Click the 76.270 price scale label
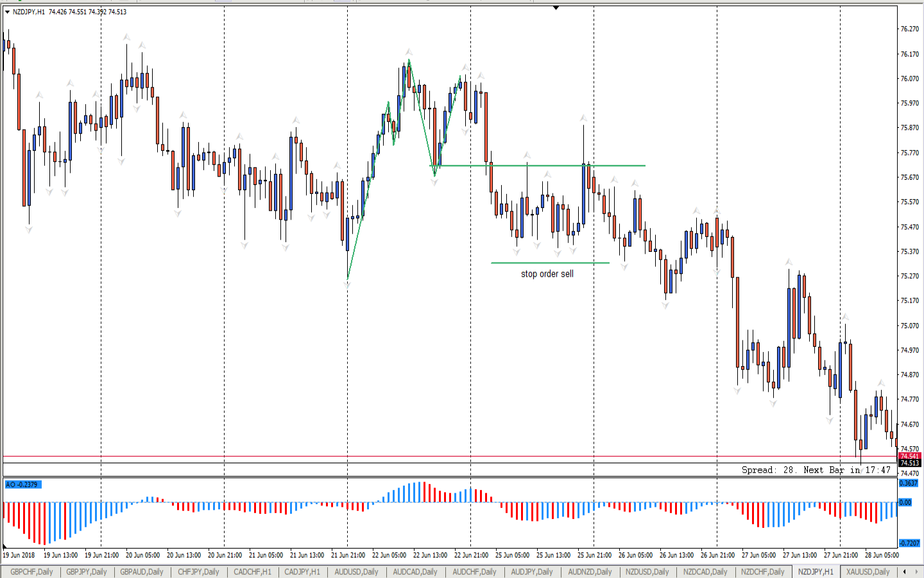 [x=910, y=29]
